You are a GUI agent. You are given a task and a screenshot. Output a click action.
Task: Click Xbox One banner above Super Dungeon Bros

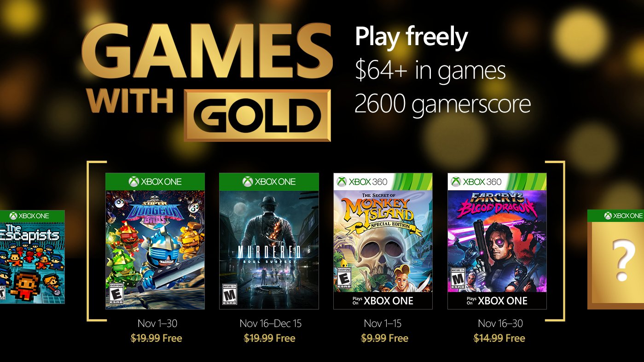coord(155,182)
